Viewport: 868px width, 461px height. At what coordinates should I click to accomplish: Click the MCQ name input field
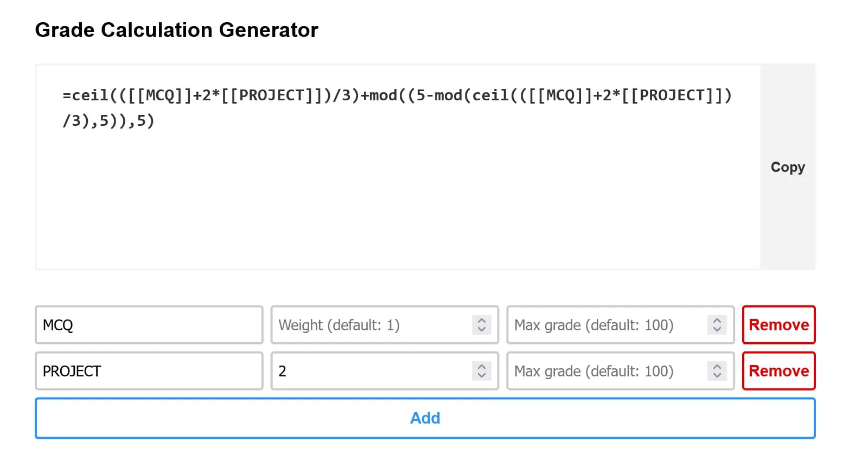point(149,325)
